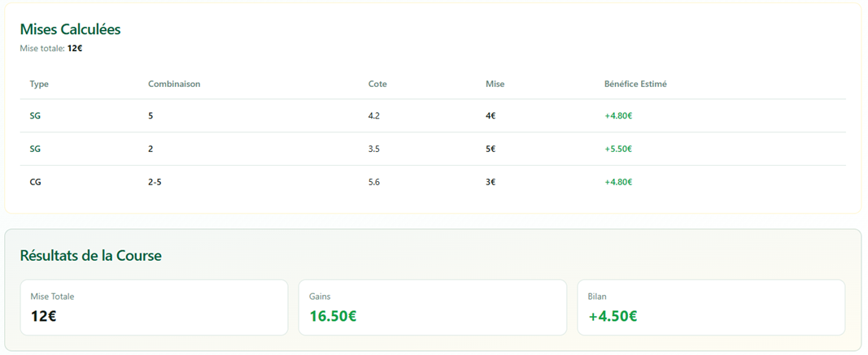Click the Cote column header

pyautogui.click(x=377, y=84)
